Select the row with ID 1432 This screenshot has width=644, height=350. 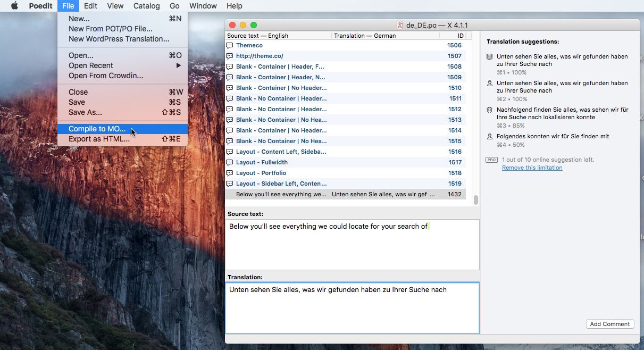(345, 195)
